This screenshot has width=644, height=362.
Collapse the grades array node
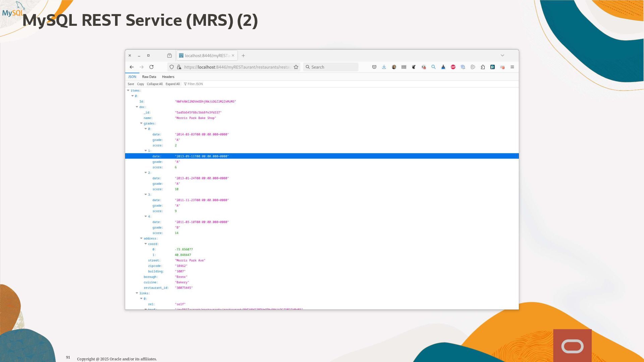click(141, 123)
